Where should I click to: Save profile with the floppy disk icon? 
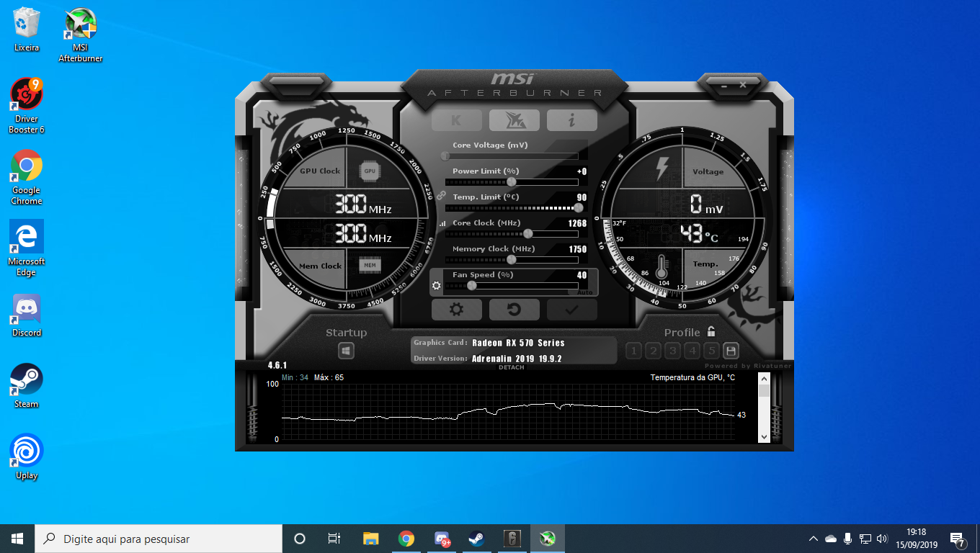[731, 351]
